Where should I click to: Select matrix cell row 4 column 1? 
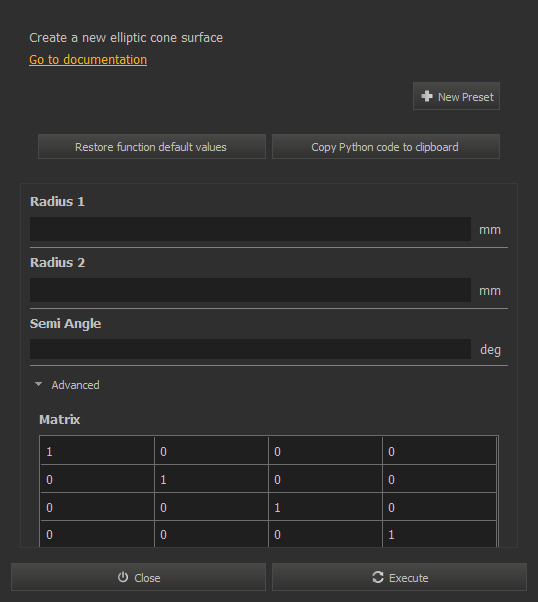click(97, 534)
